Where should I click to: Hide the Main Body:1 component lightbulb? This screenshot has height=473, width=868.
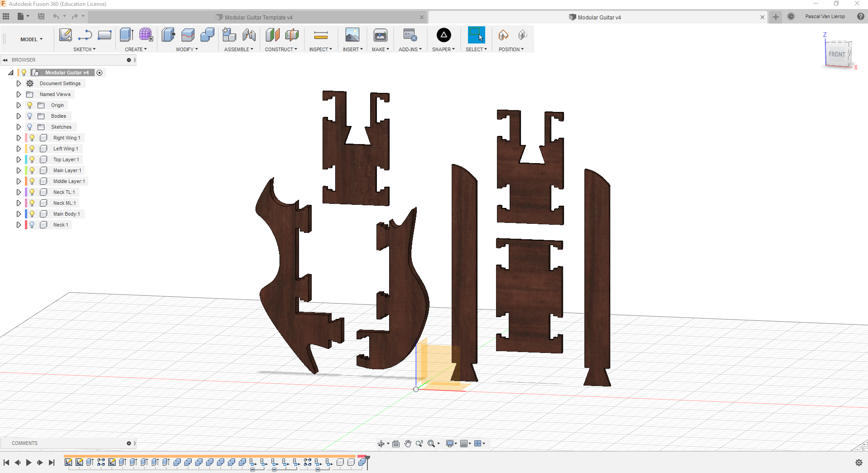32,214
